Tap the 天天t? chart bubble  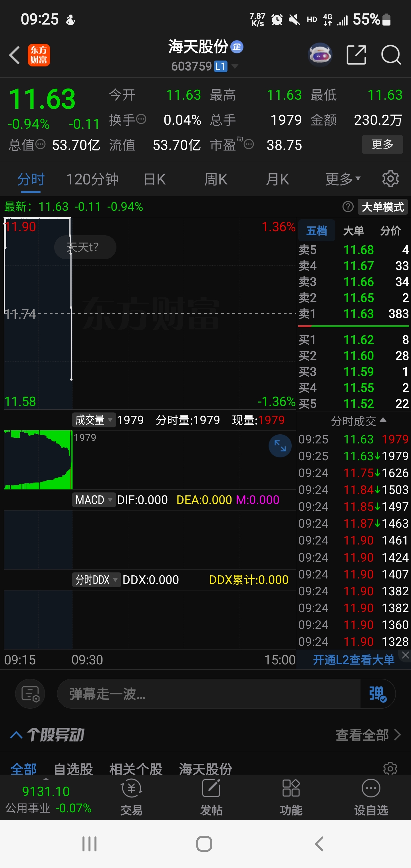coord(85,247)
